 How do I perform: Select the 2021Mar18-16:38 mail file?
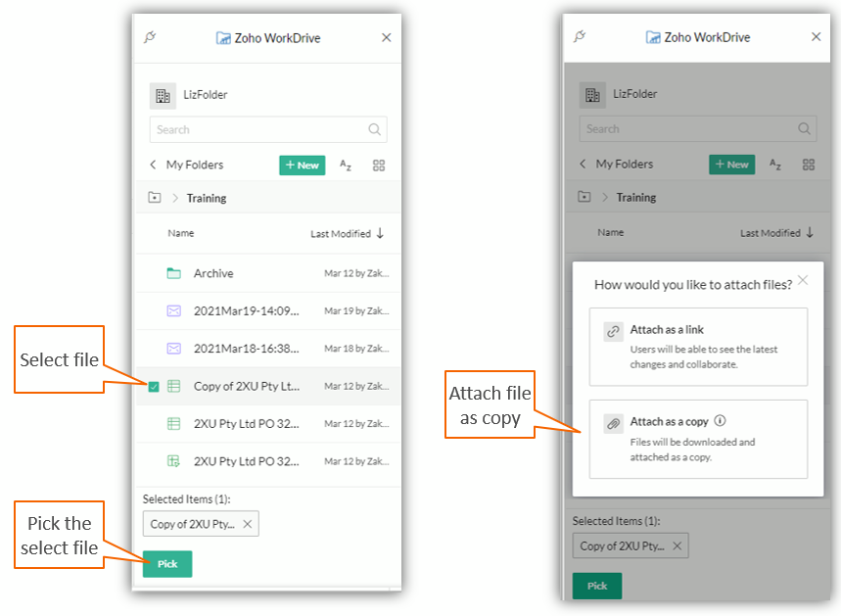pos(268,349)
